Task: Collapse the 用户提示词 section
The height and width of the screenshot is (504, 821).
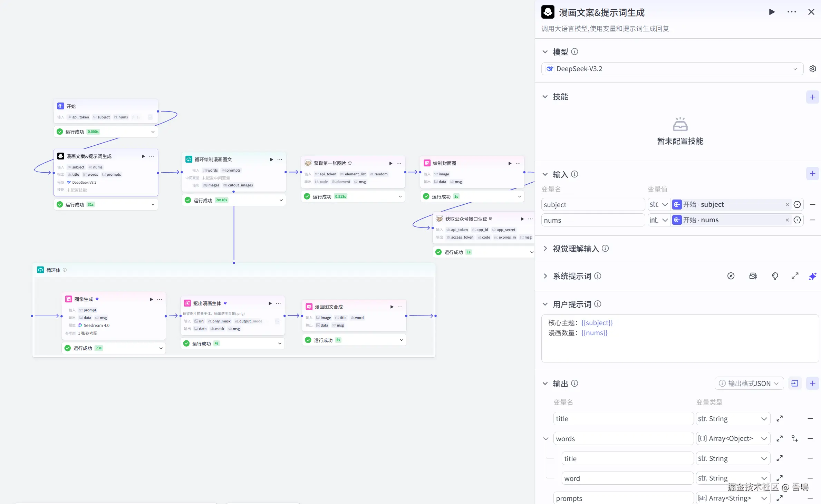Action: pos(545,304)
